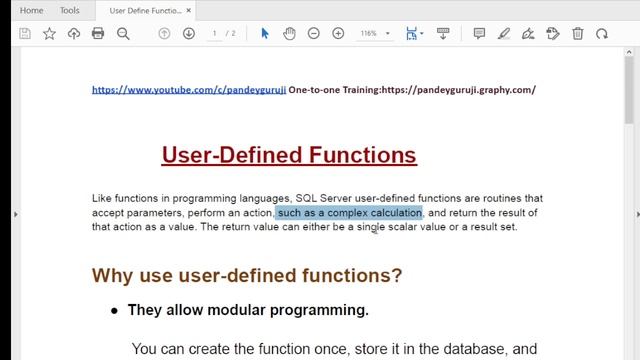Viewport: 640px width, 360px height.
Task: Click the cloud upload icon
Action: [x=74, y=33]
